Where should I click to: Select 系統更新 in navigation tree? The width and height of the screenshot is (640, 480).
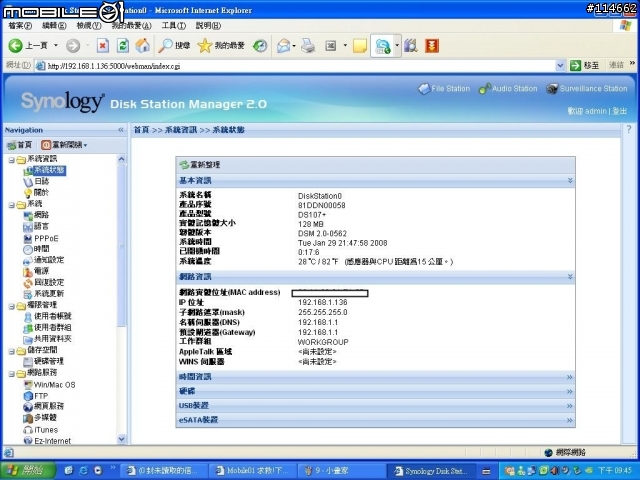(49, 293)
